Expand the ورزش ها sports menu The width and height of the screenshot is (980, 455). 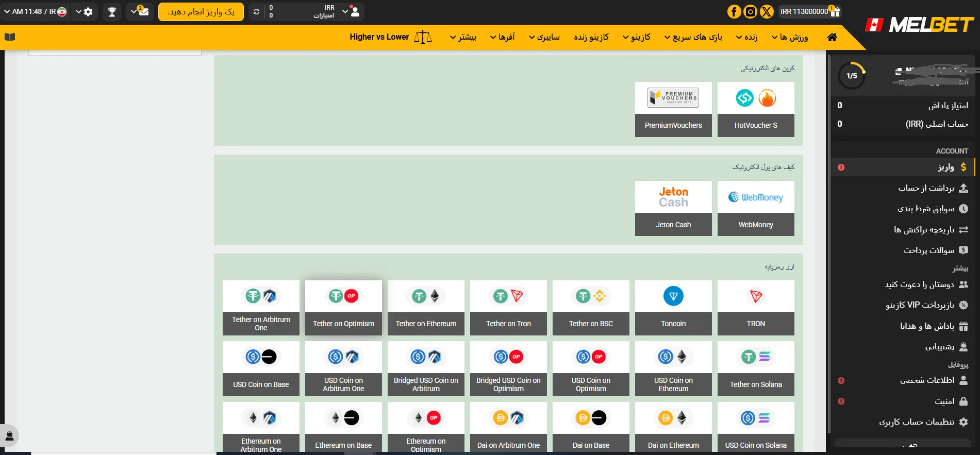790,37
